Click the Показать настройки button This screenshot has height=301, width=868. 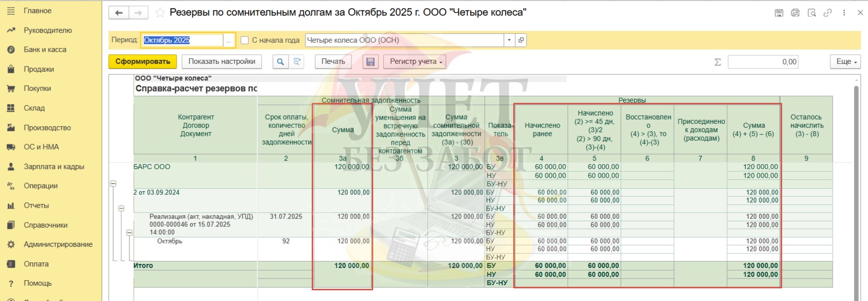point(222,61)
